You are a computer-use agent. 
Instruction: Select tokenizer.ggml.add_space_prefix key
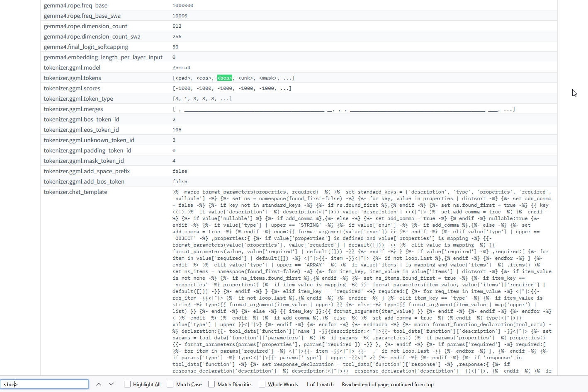(87, 171)
